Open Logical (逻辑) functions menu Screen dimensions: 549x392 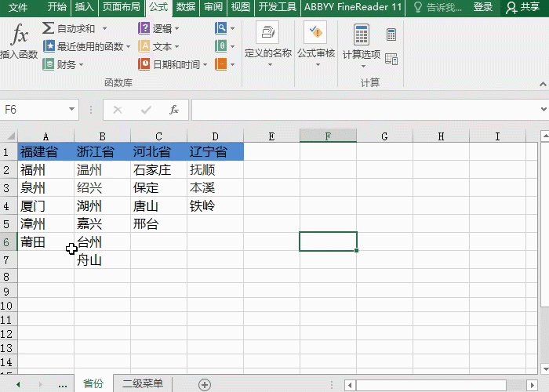click(155, 28)
